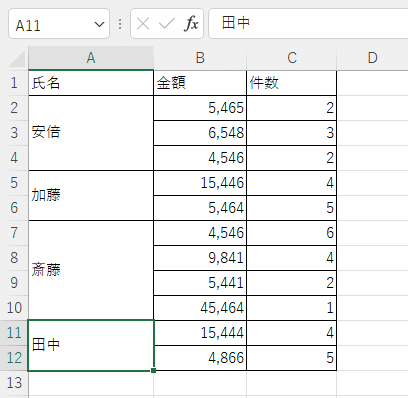Click count cell 1 beside 45,464
Viewport: 408px width, 398px height.
[x=292, y=308]
